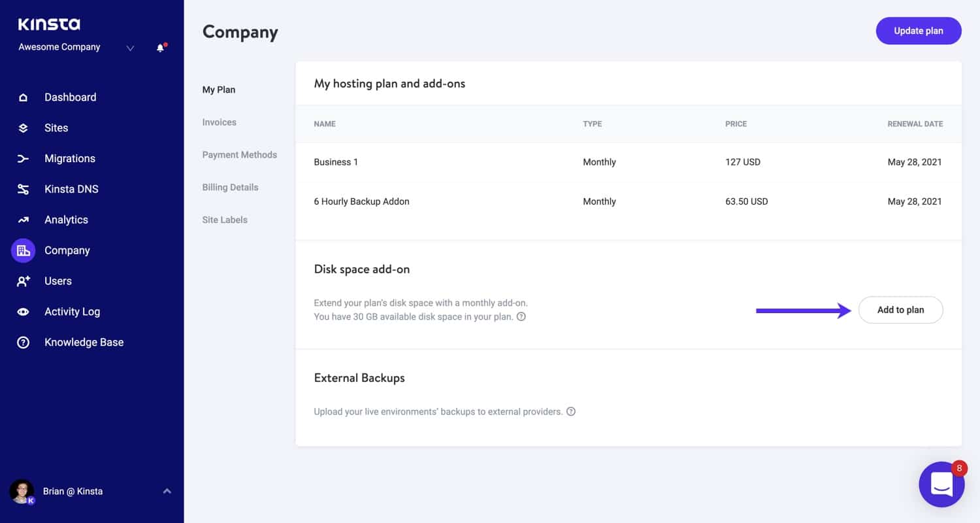Click the Business 1 plan name

(336, 162)
